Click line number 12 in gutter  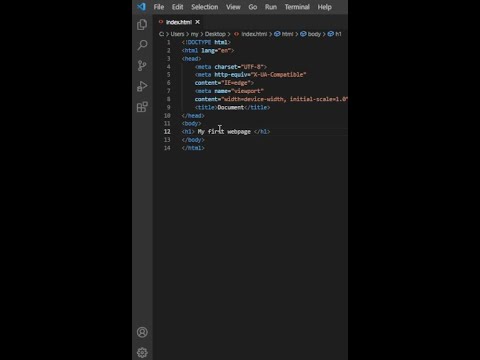click(167, 132)
